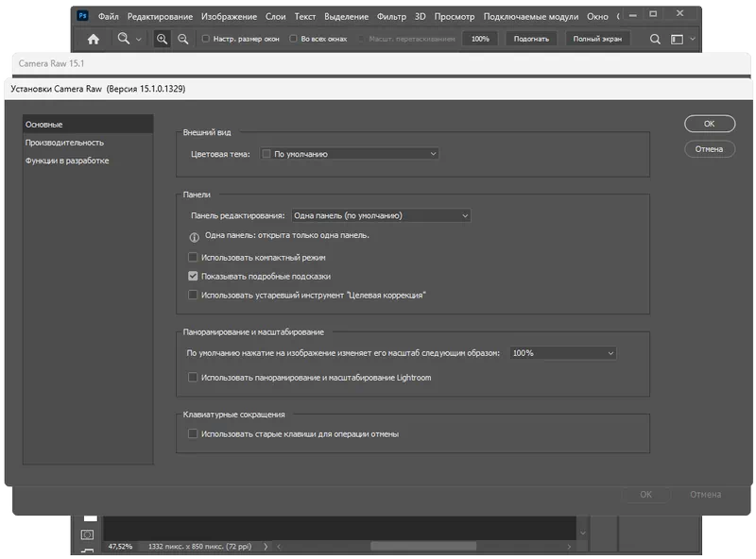Click the 47,52% zoom level field
Viewport: 756px width, 559px height.
120,547
